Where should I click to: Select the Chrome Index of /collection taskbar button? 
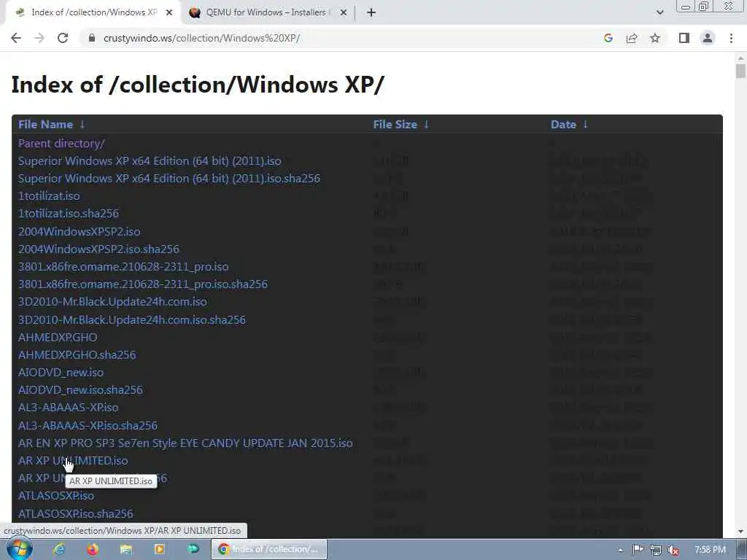click(x=269, y=550)
